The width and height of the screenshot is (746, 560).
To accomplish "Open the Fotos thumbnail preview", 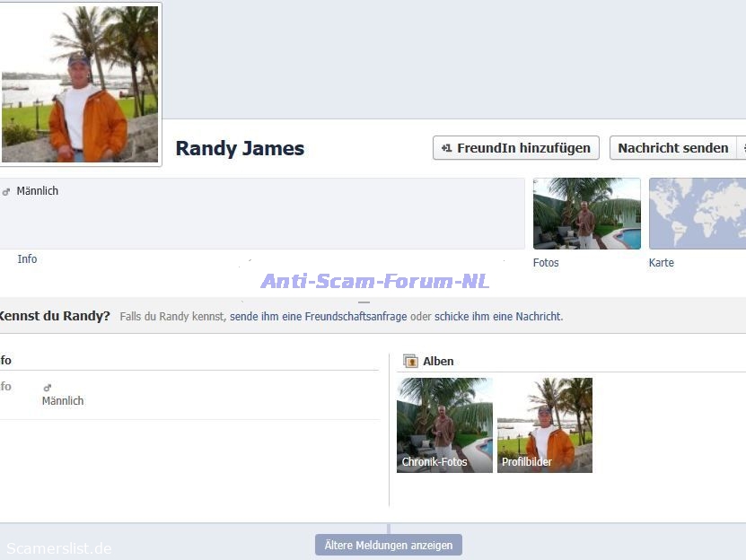I will coord(586,214).
